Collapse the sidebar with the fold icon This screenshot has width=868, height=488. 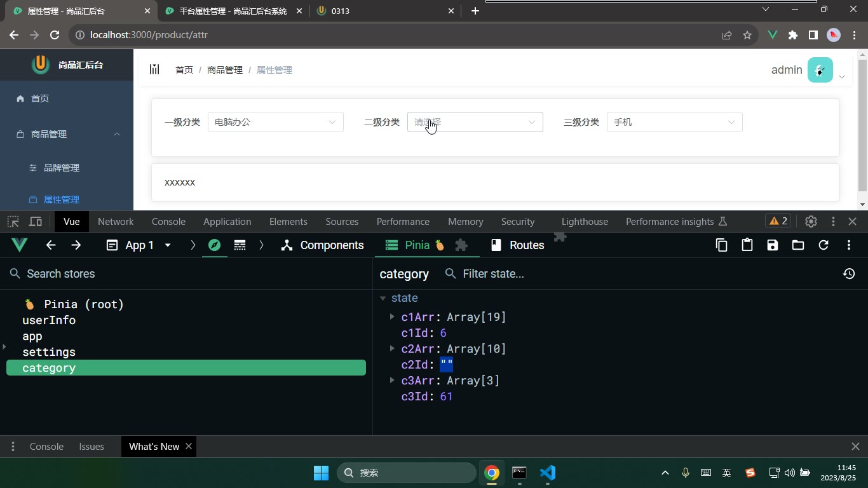tap(154, 69)
